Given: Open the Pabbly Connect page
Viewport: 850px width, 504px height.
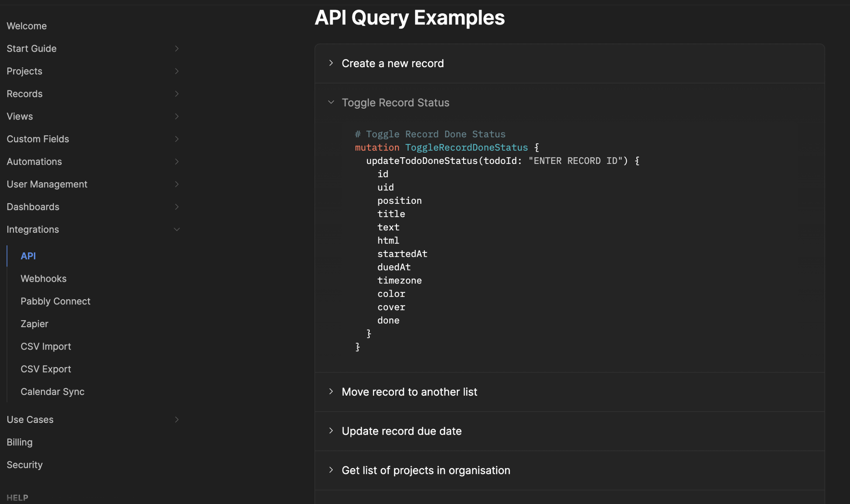Looking at the screenshot, I should [55, 301].
